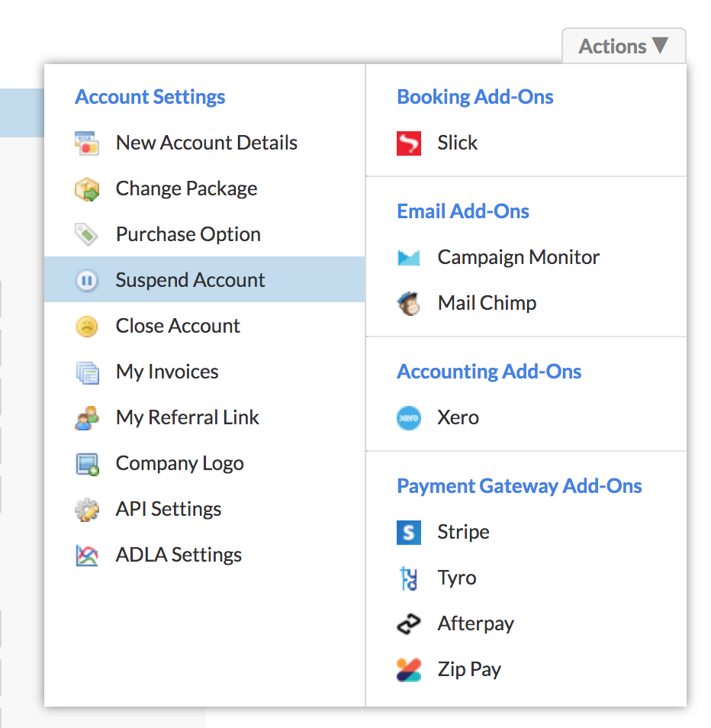Click the Accounting Add-Ons heading
The height and width of the screenshot is (728, 711).
tap(489, 372)
